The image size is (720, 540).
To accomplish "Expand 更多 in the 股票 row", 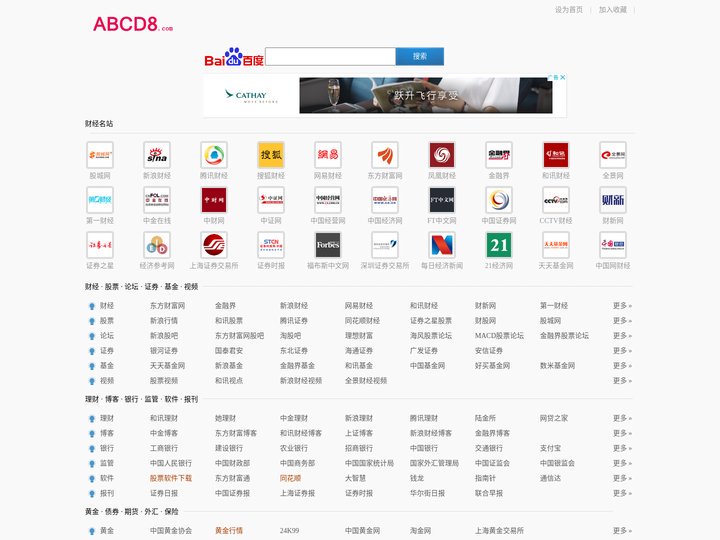I will click(x=622, y=321).
